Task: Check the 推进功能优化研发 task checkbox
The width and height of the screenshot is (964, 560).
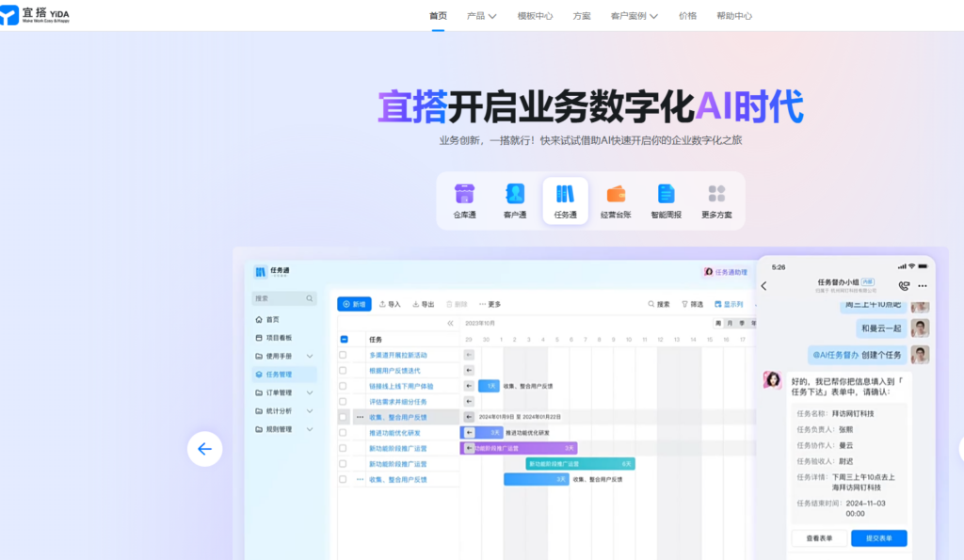Action: pos(344,431)
